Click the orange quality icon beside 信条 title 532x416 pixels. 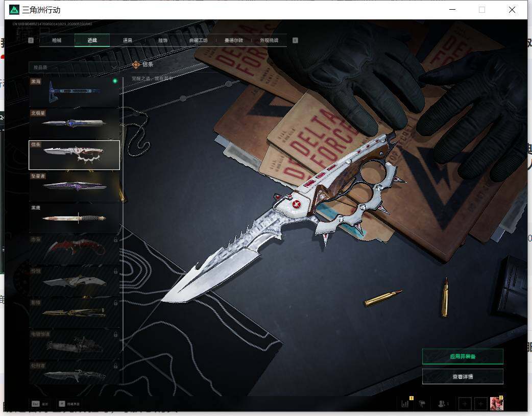click(136, 64)
